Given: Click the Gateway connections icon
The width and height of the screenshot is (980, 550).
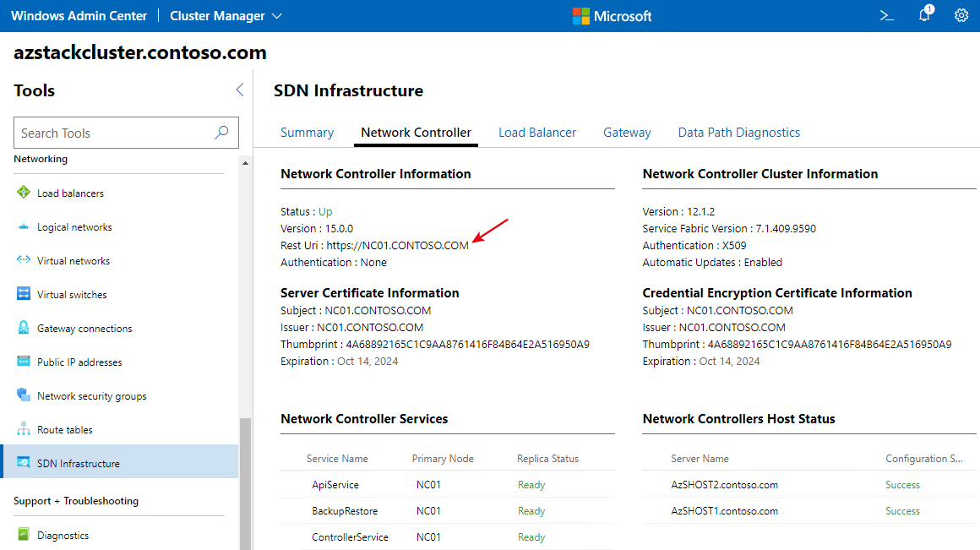Looking at the screenshot, I should tap(24, 328).
